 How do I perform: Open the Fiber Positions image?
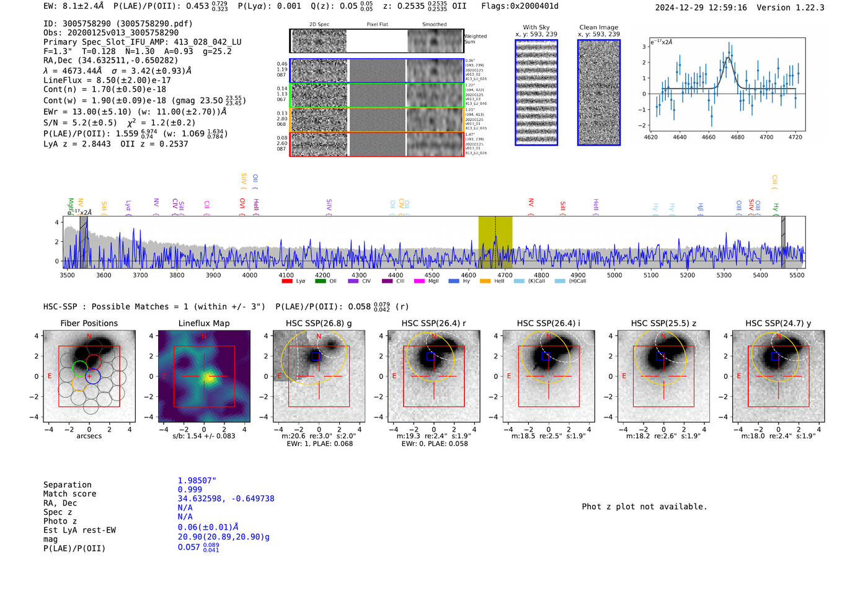(x=89, y=376)
